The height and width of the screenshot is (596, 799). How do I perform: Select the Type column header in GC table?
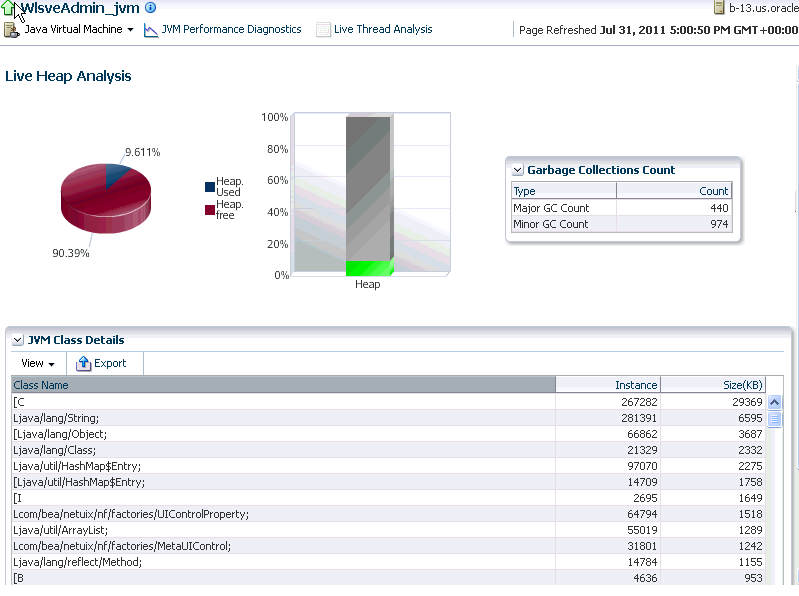564,191
